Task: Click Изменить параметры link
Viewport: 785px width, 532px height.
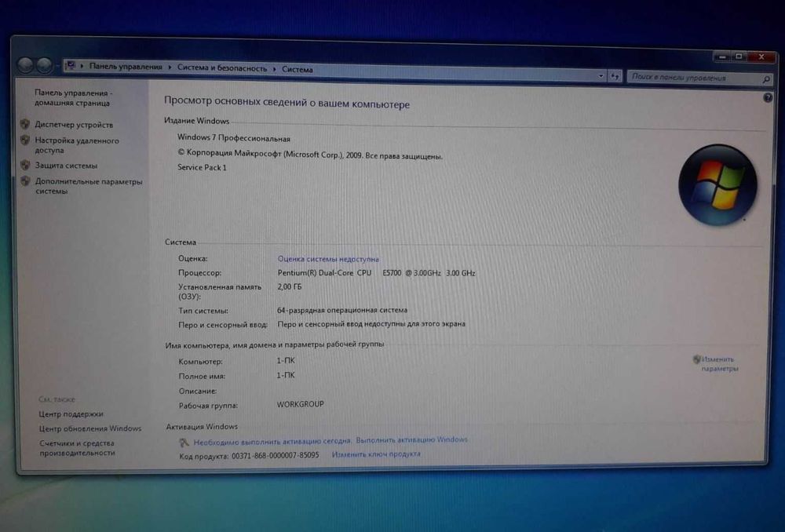Action: pos(719,364)
